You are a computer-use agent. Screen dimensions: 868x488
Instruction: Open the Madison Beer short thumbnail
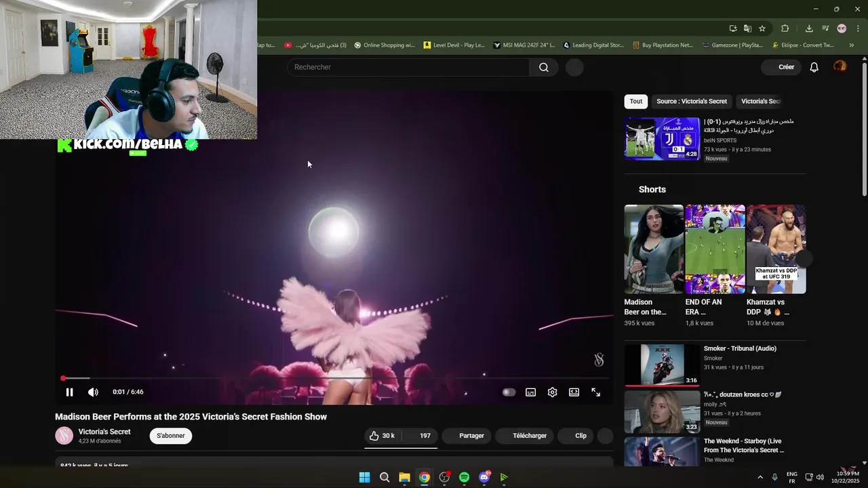654,249
